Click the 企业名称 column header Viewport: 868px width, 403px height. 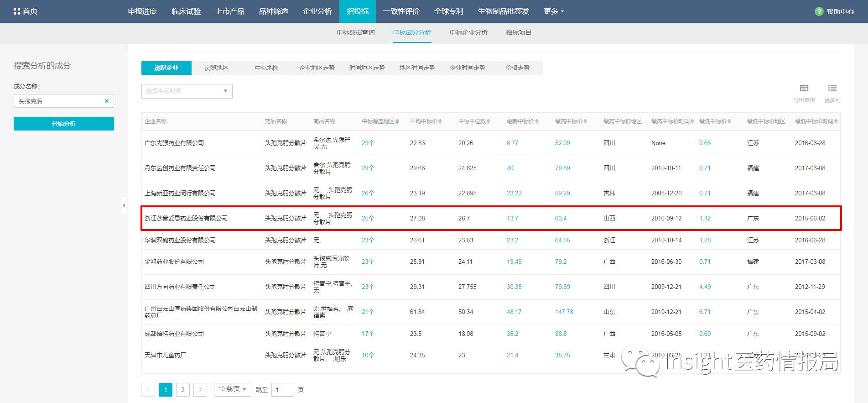click(156, 121)
